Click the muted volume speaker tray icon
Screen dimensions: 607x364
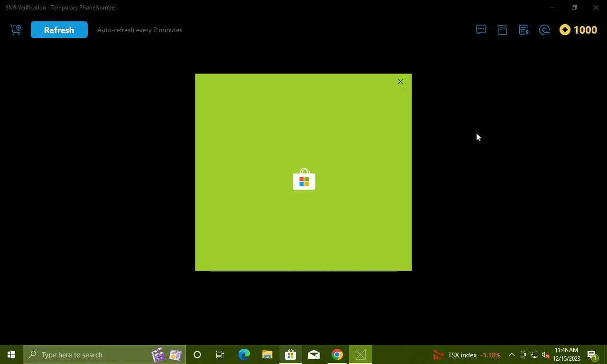tap(546, 355)
